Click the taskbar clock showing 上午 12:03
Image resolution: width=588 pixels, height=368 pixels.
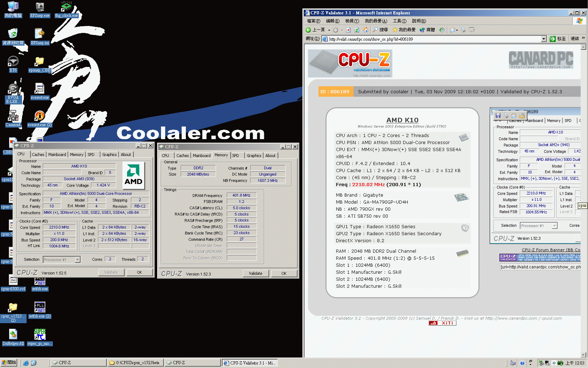click(575, 363)
